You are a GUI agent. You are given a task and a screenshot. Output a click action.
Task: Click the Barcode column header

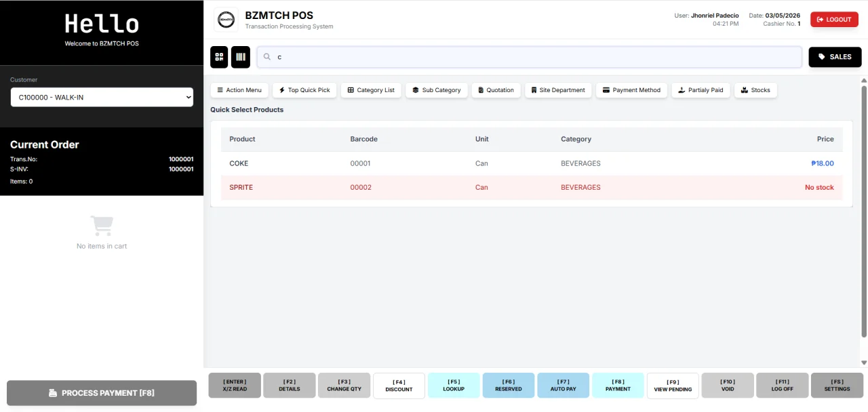pyautogui.click(x=363, y=139)
